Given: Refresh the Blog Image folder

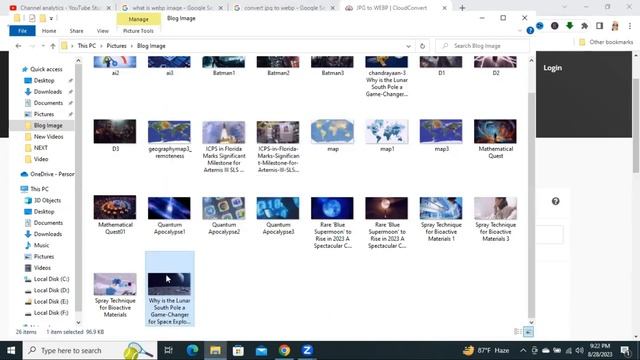Looking at the screenshot, I should (422, 46).
